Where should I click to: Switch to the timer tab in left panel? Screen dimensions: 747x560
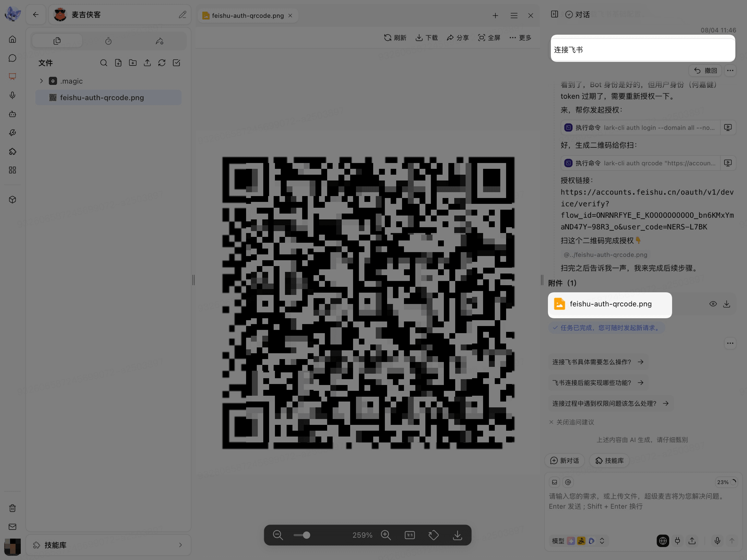(108, 41)
